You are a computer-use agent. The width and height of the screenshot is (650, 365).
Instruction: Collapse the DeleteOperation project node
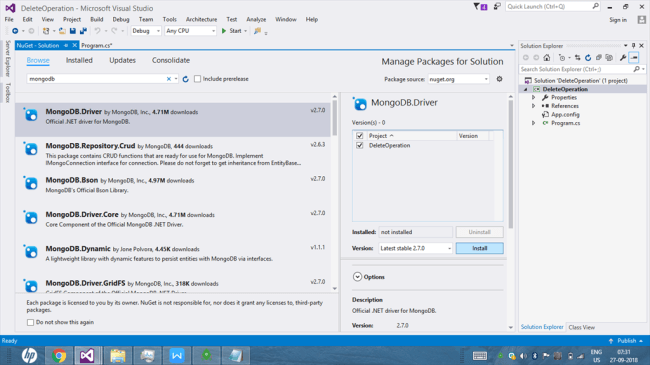pos(526,89)
